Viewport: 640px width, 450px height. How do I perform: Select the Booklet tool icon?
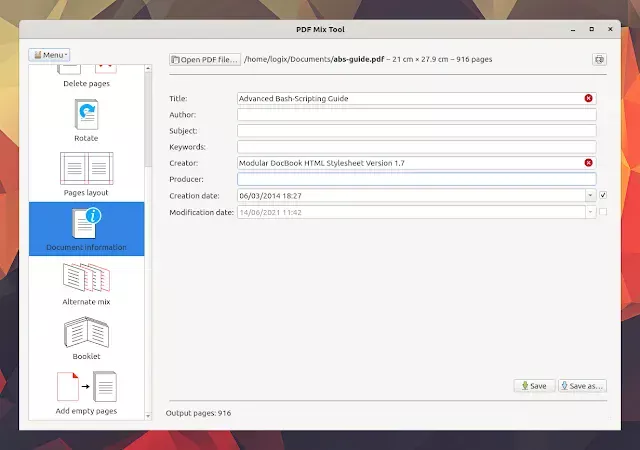pos(86,332)
